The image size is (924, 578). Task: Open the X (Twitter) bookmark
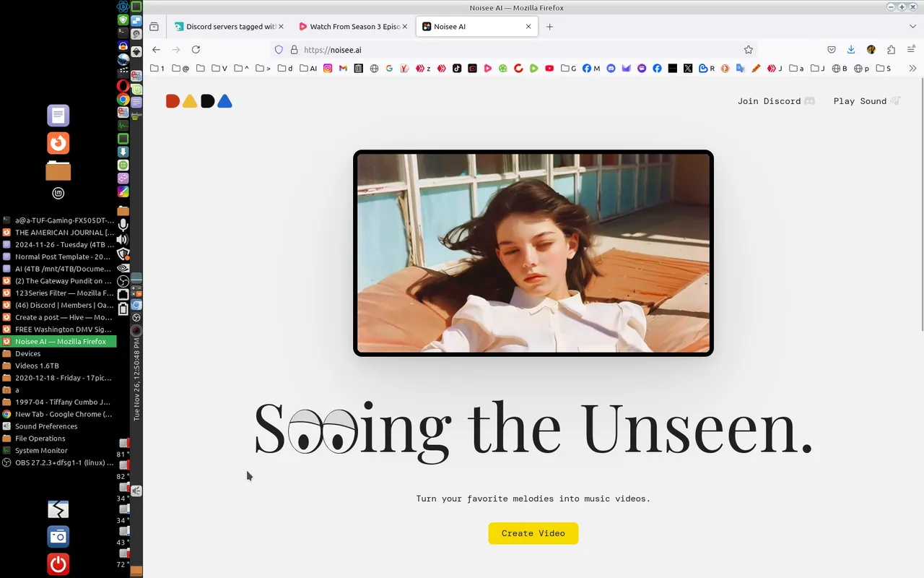(x=688, y=69)
